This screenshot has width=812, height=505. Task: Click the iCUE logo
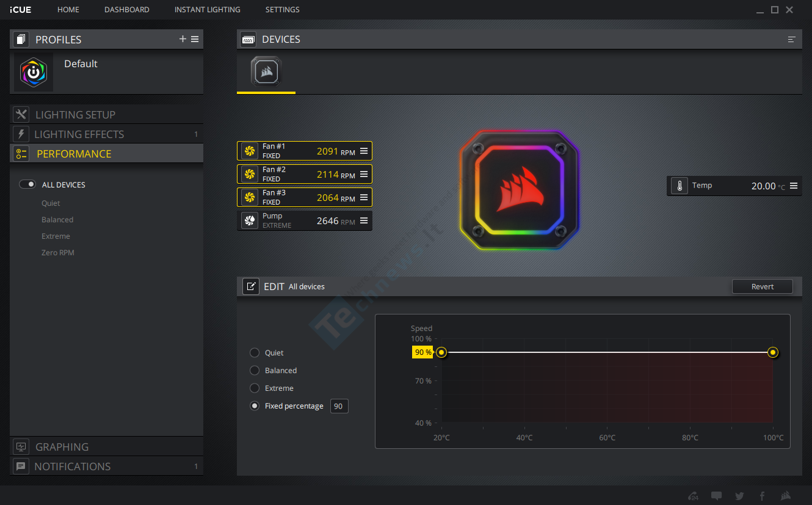[x=21, y=10]
